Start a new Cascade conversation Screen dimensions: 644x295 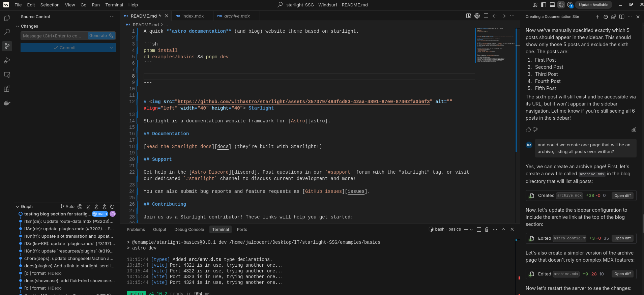(597, 17)
